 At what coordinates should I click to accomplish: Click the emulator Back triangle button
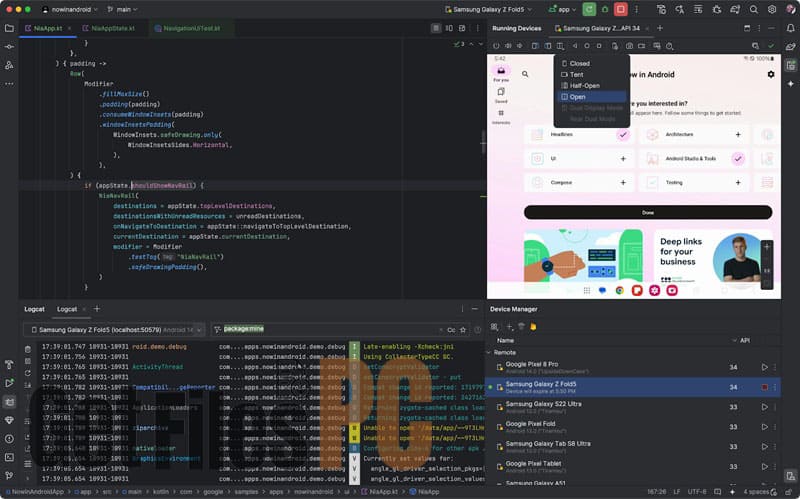pos(575,46)
